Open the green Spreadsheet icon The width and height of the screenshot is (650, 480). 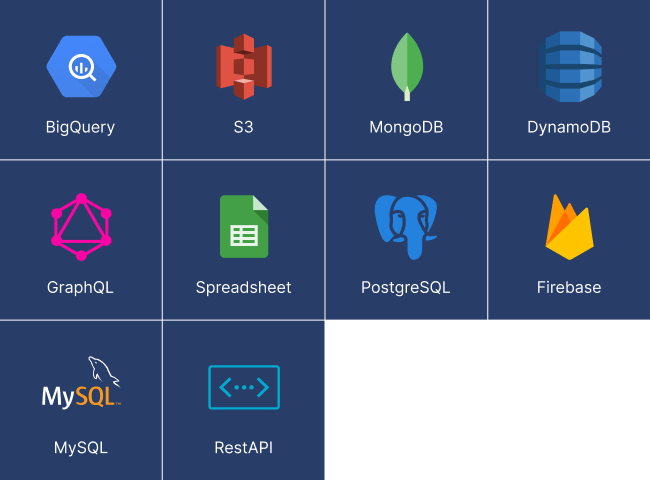[244, 227]
